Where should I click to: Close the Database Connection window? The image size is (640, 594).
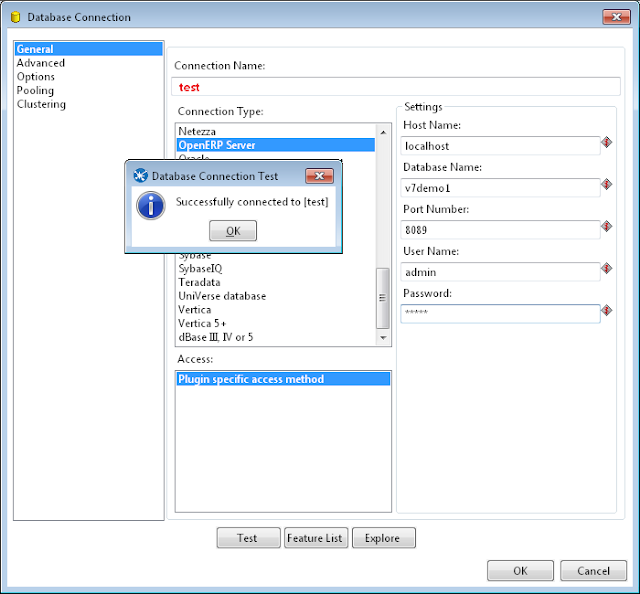click(x=616, y=17)
